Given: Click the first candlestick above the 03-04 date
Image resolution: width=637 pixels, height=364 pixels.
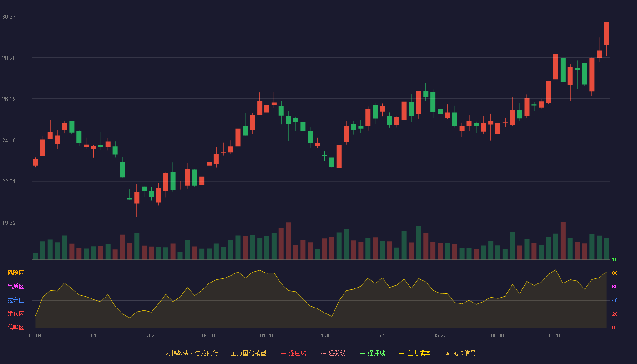Looking at the screenshot, I should click(35, 162).
